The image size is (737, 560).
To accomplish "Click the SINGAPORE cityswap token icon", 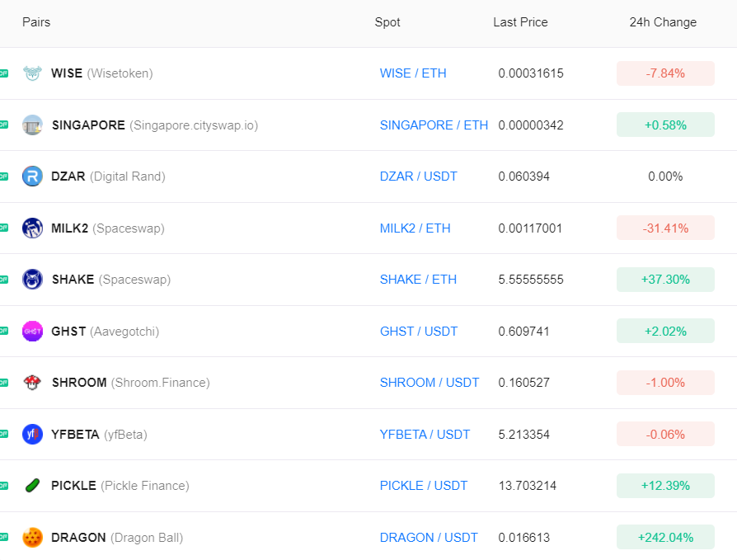I will pos(32,125).
